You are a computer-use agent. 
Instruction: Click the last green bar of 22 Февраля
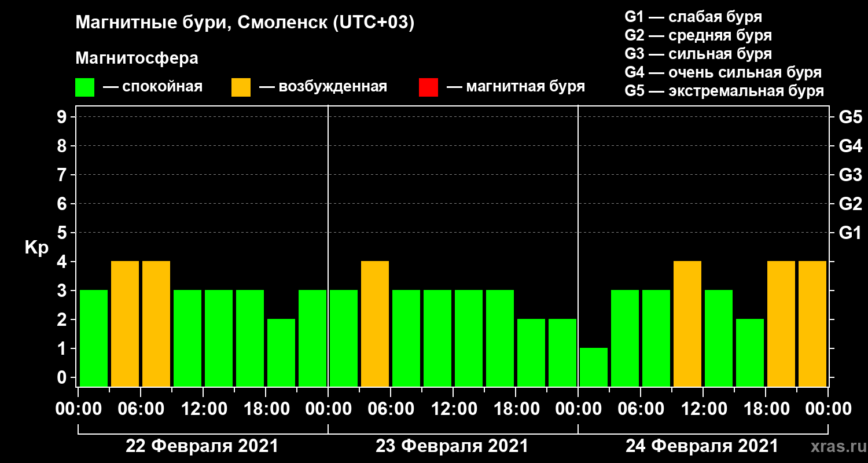[x=312, y=338]
